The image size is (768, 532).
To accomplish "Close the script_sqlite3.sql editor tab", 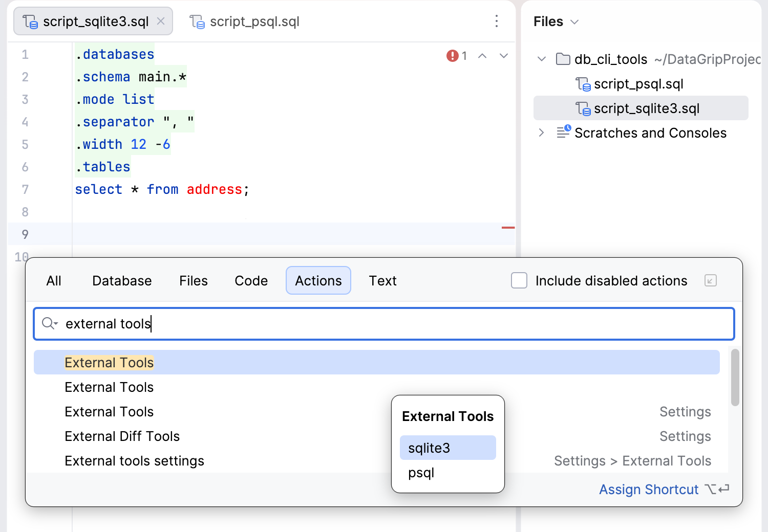I will tap(161, 21).
